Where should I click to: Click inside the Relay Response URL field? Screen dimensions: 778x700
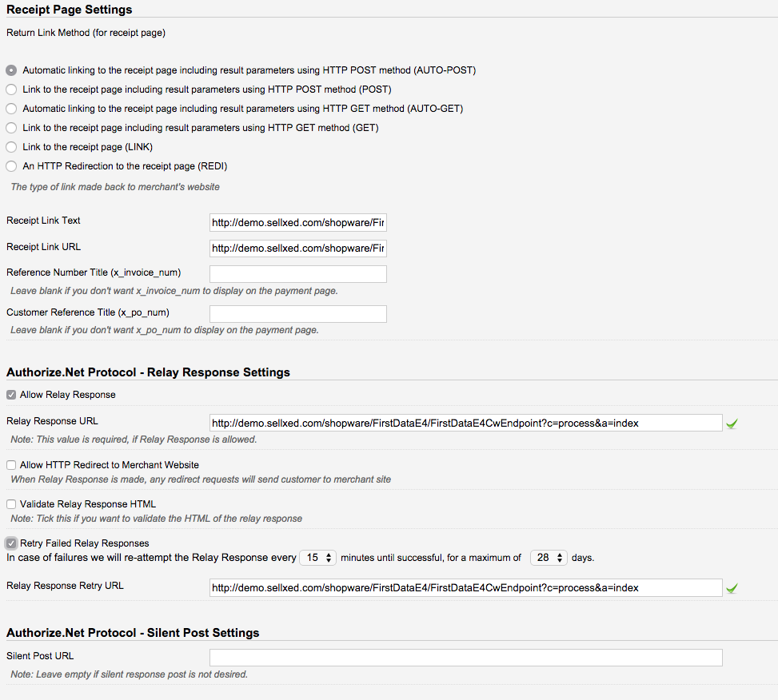point(466,423)
